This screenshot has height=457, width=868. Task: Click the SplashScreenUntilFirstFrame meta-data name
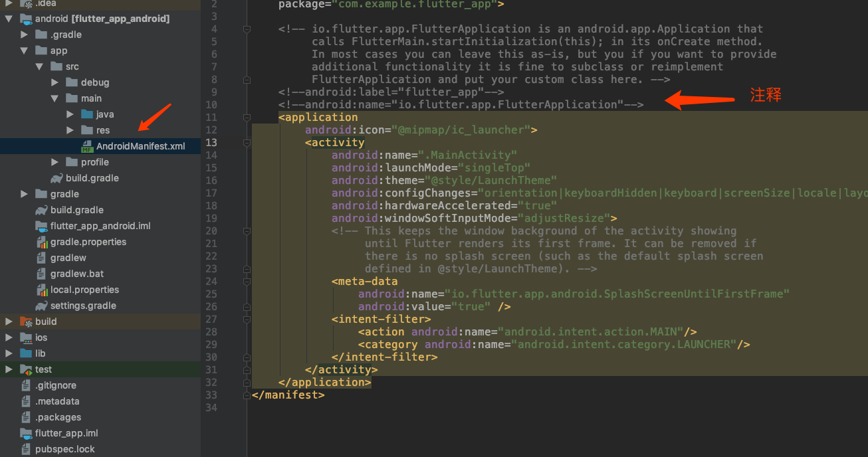[574, 294]
